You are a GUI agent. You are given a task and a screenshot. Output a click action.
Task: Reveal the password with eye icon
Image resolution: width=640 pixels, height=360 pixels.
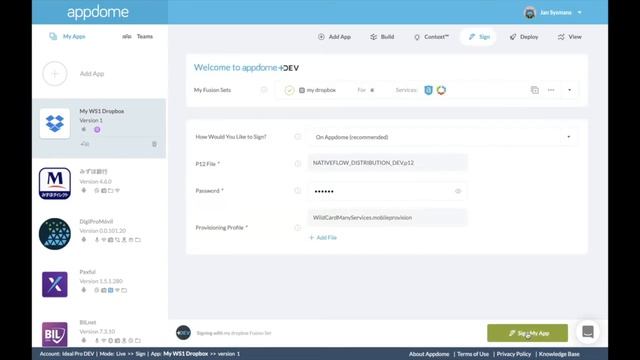tap(458, 191)
